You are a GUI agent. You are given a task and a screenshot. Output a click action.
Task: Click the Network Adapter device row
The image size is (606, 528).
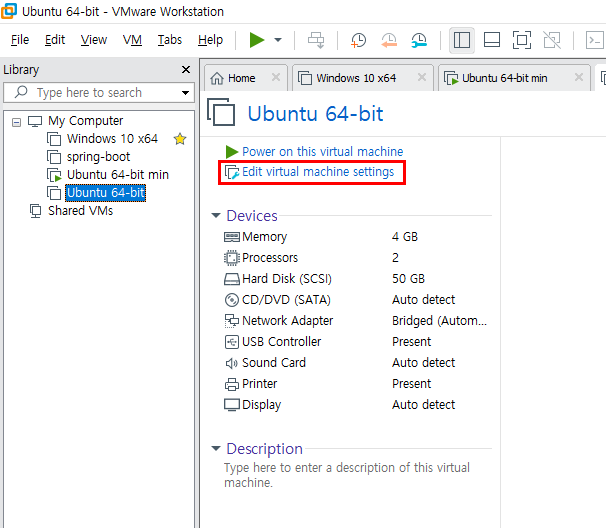point(356,321)
